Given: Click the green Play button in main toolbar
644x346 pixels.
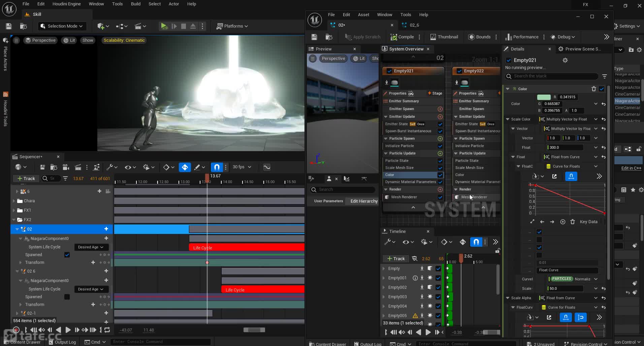Looking at the screenshot, I should [x=164, y=26].
